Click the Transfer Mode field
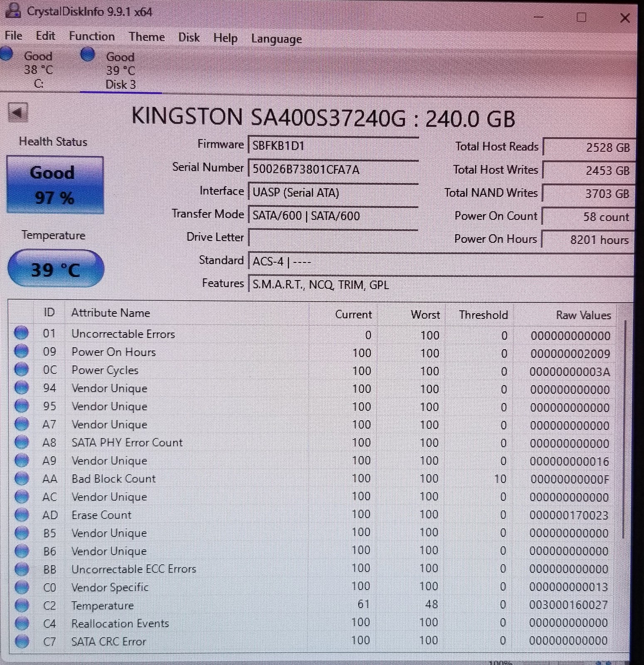 333,216
